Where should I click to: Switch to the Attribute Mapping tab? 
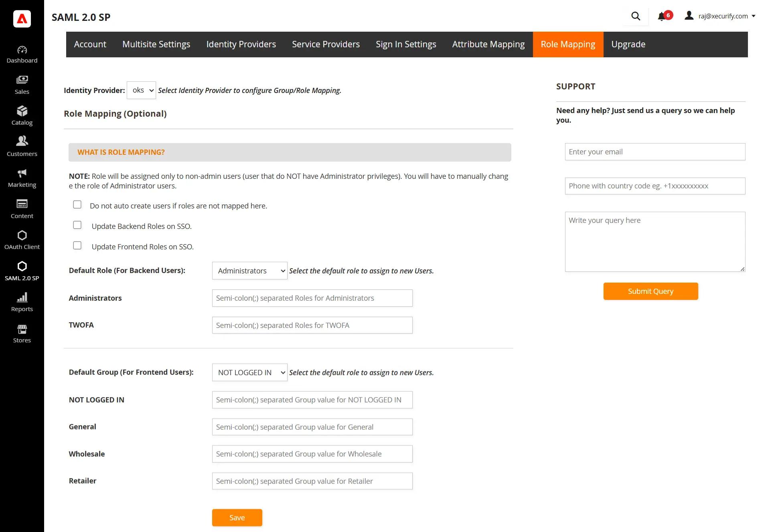[x=488, y=45]
